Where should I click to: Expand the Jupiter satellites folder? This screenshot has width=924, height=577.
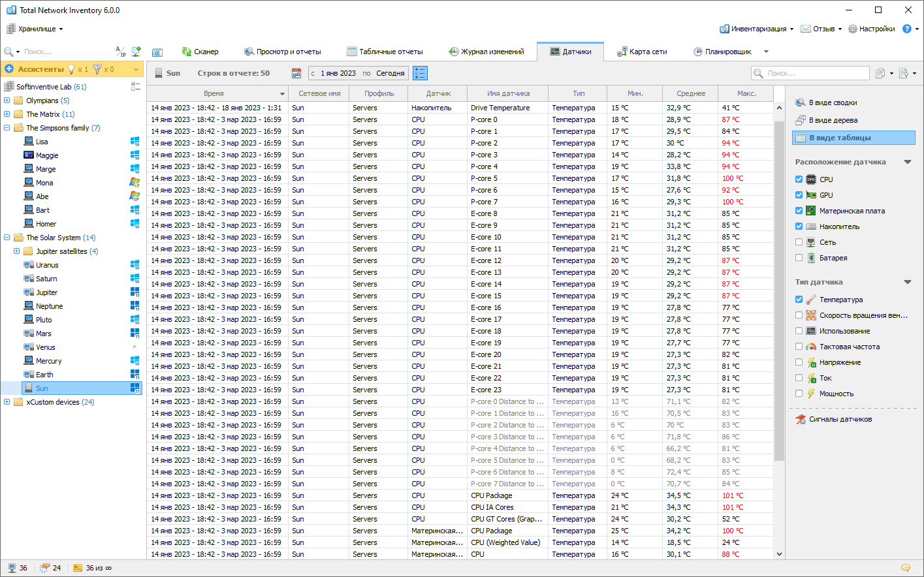[x=17, y=251]
